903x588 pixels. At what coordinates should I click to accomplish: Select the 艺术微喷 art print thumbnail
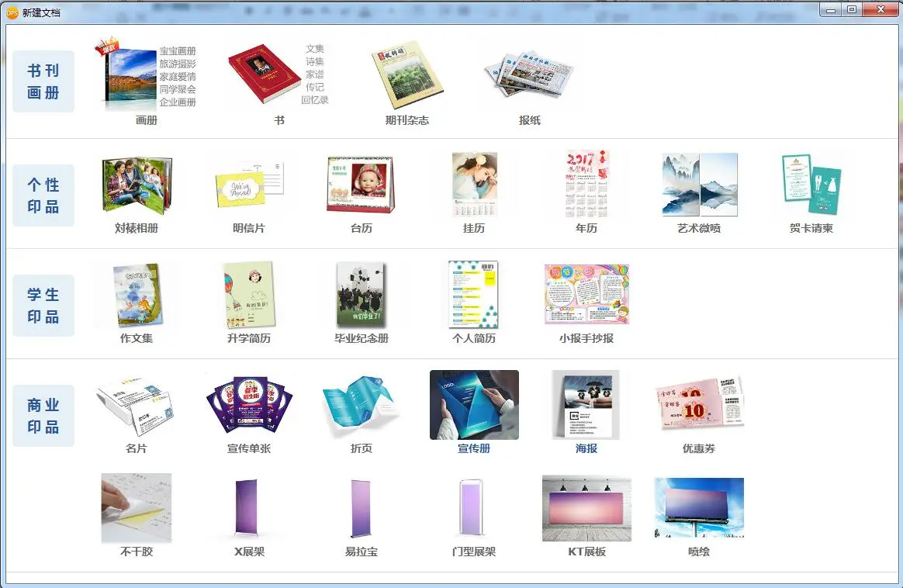click(698, 185)
